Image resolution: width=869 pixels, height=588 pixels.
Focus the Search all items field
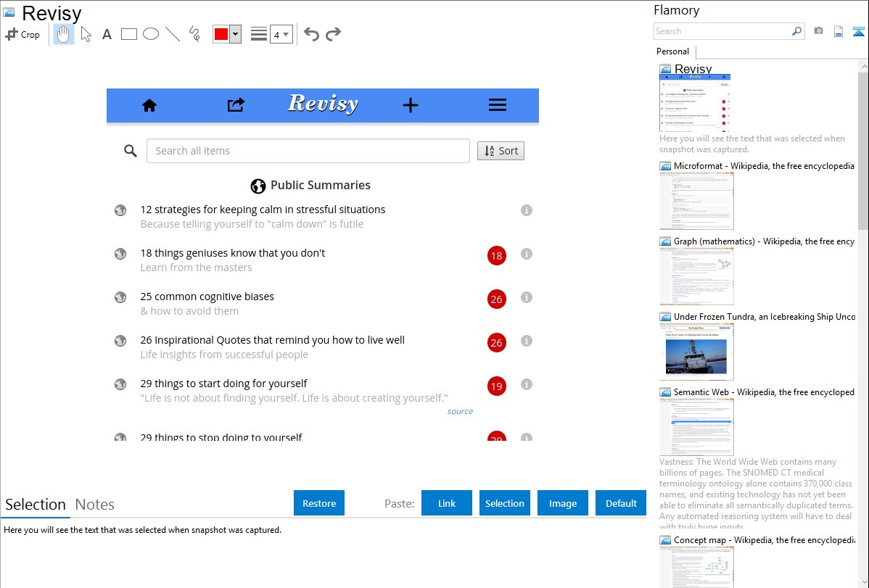pos(308,151)
